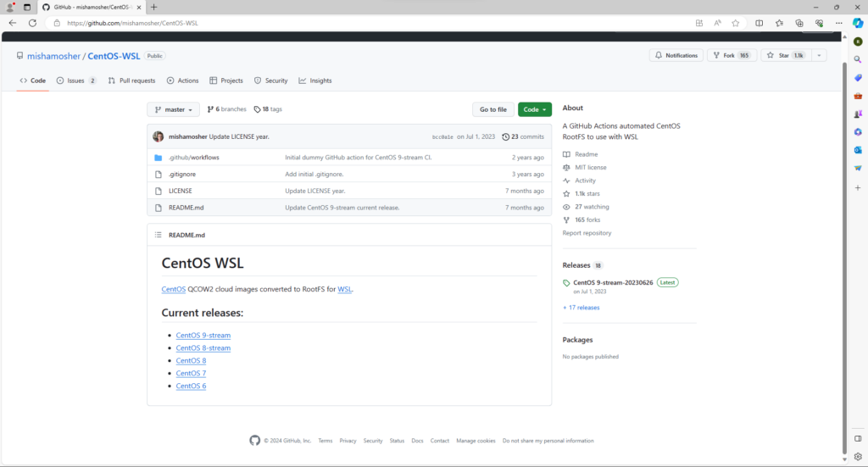Fork the repository
This screenshot has width=868, height=467.
(x=732, y=55)
